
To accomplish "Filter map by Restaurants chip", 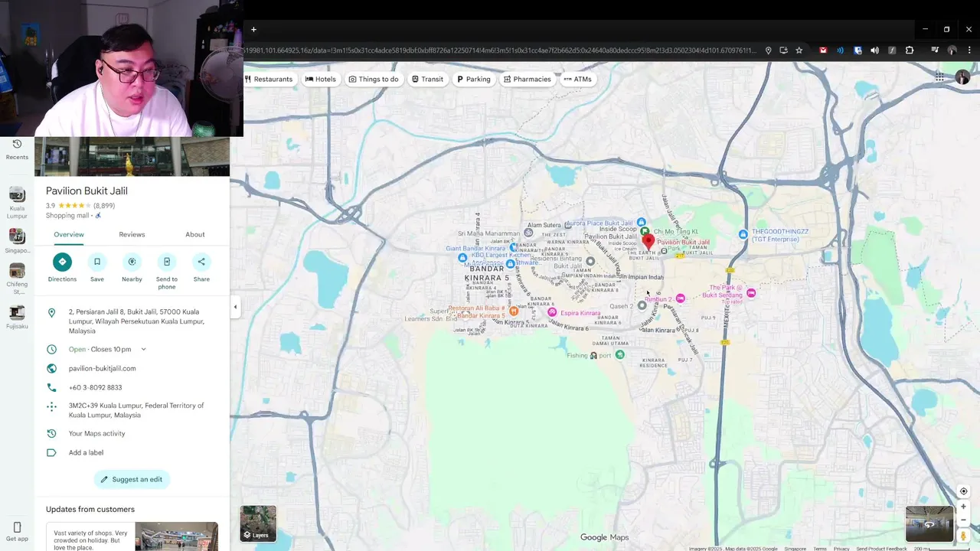I will [269, 79].
